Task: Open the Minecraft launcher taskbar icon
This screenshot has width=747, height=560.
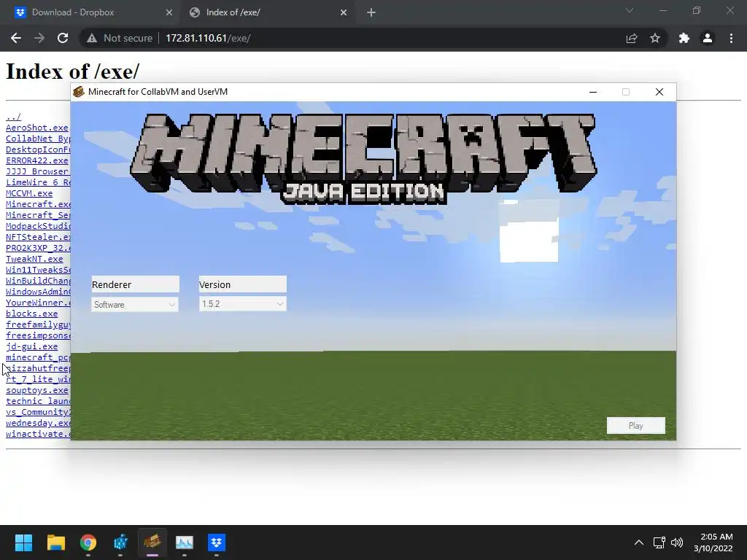Action: pyautogui.click(x=152, y=542)
